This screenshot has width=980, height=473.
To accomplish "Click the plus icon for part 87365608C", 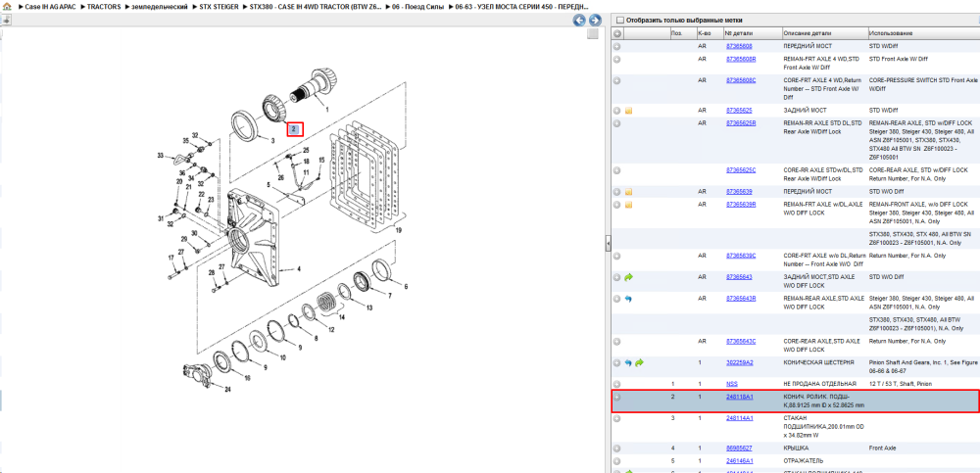I will click(x=616, y=80).
